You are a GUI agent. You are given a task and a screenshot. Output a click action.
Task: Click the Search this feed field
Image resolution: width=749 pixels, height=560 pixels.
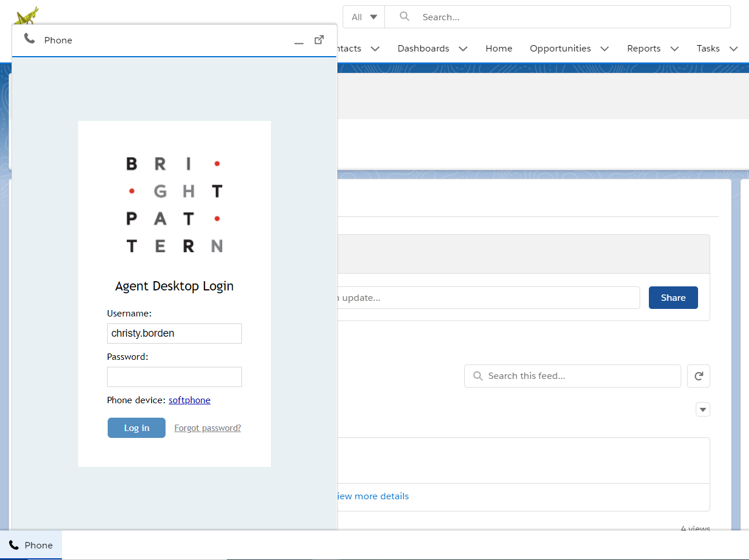[x=572, y=376]
